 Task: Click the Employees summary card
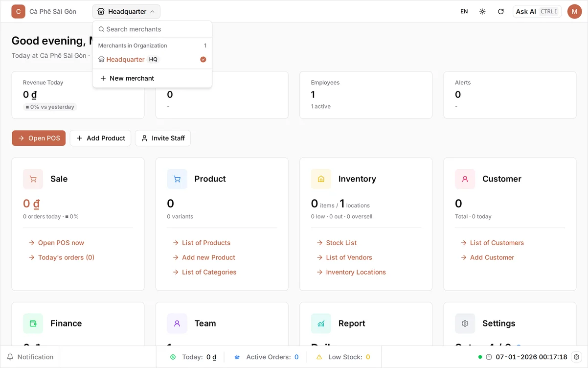pos(366,95)
